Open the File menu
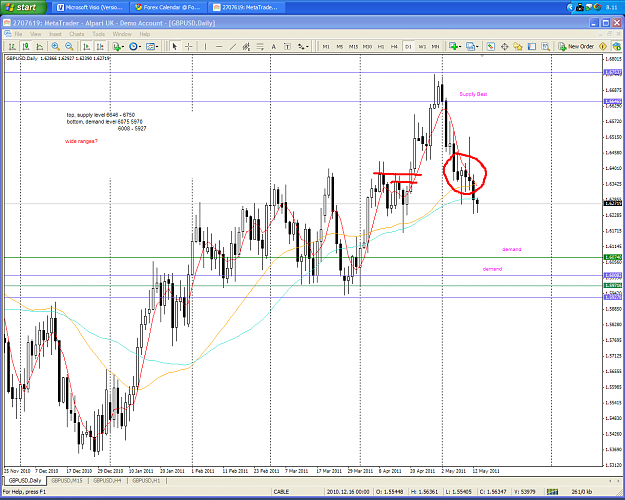This screenshot has height=500, width=625. coord(18,34)
